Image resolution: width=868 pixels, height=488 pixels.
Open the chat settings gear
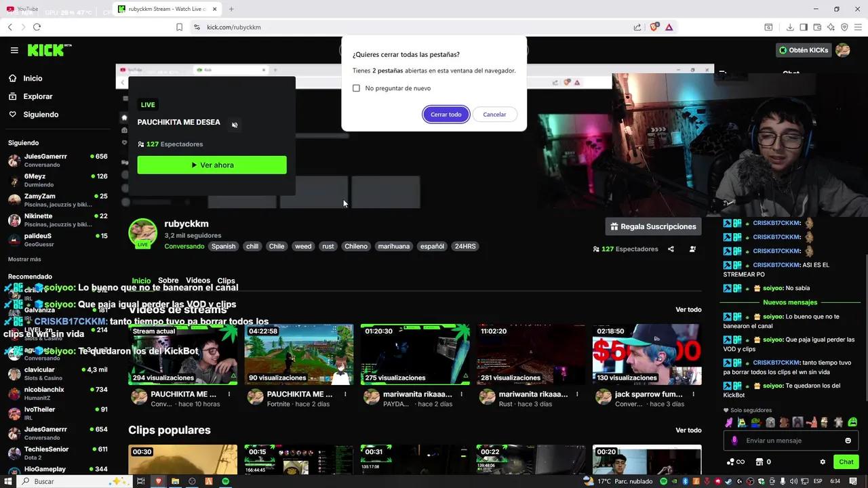(x=823, y=462)
